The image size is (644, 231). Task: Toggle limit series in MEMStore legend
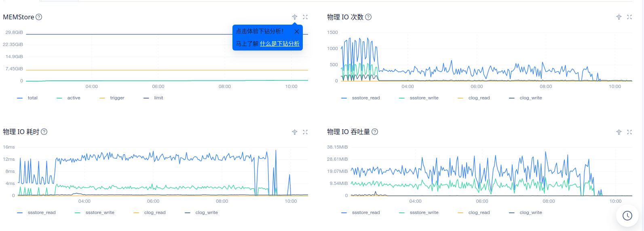[x=158, y=98]
